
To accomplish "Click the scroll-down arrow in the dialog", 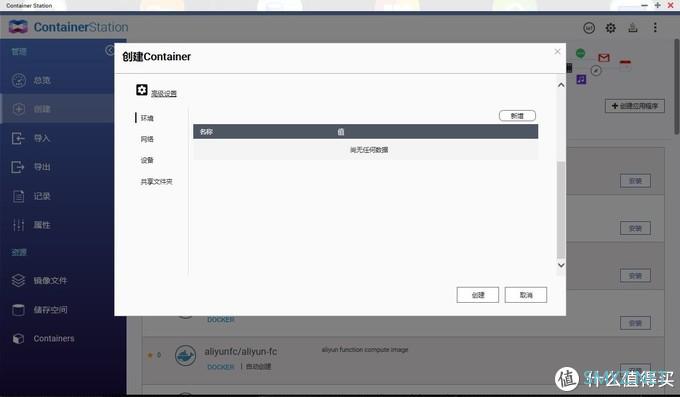I will (x=561, y=265).
